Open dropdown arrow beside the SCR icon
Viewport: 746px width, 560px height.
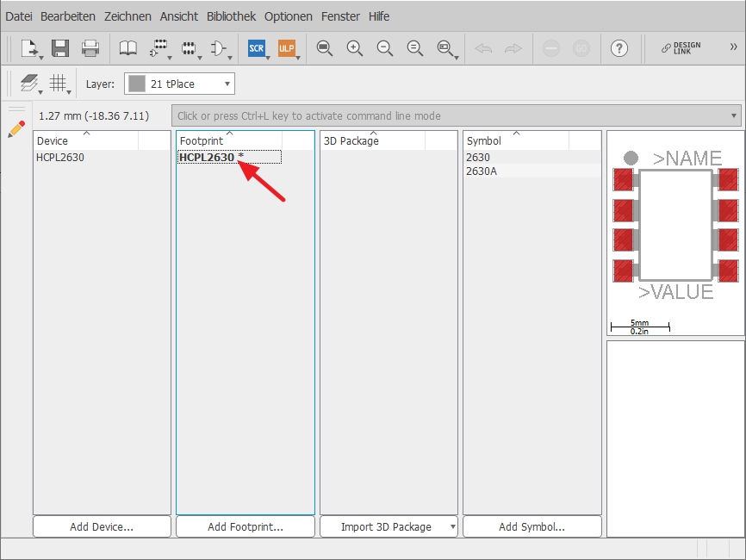268,58
